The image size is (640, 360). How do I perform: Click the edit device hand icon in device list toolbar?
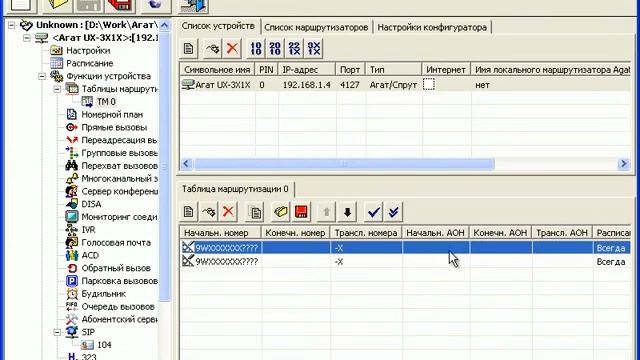pyautogui.click(x=212, y=49)
